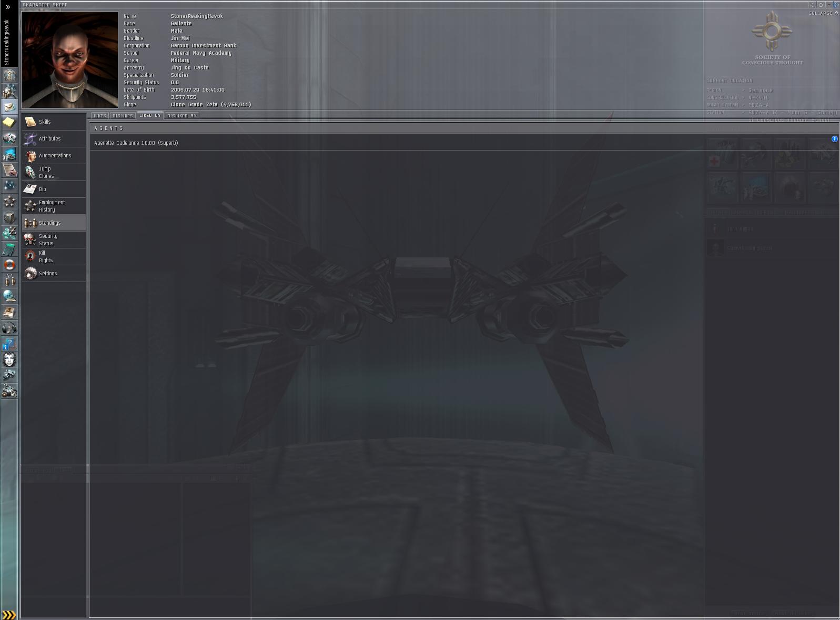This screenshot has height=620, width=840.
Task: Click the Geminate region text
Action: [x=761, y=91]
